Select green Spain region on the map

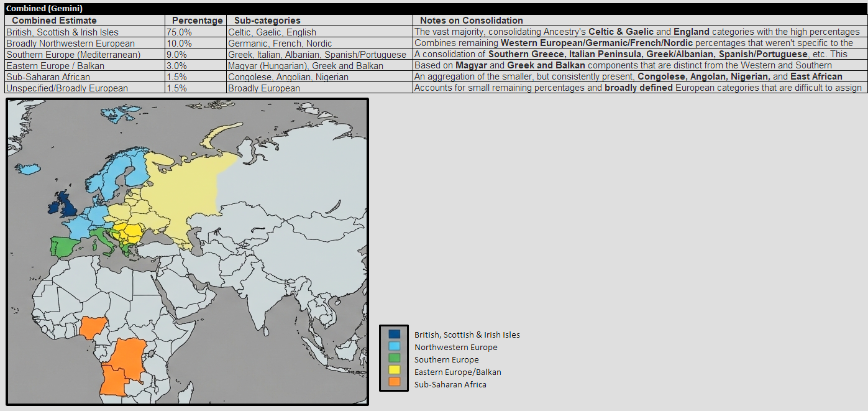point(63,246)
